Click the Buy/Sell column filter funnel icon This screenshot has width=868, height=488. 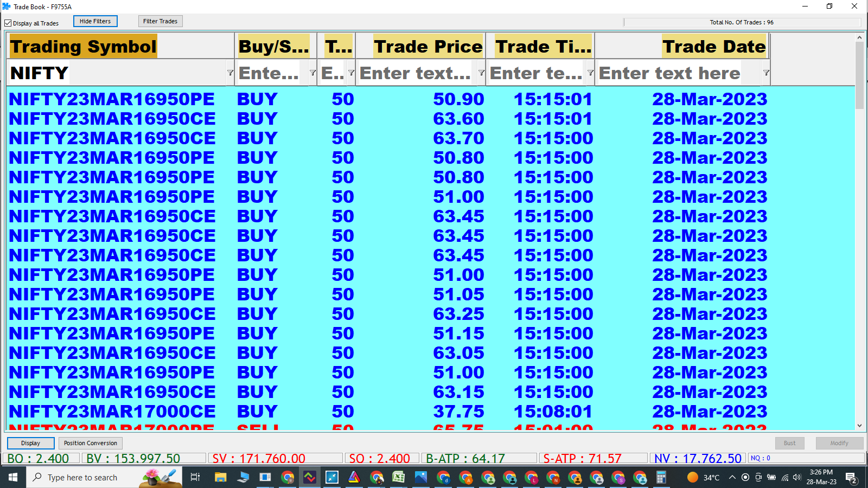(x=312, y=73)
